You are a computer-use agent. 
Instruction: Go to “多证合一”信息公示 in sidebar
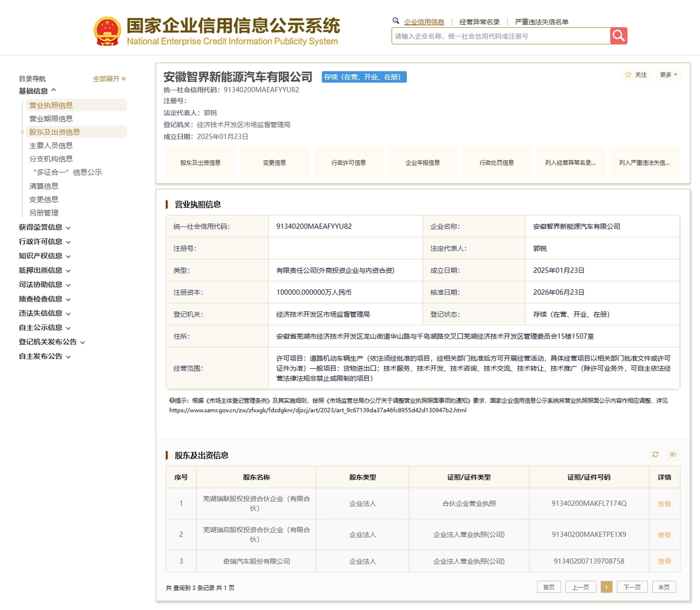[x=67, y=172]
